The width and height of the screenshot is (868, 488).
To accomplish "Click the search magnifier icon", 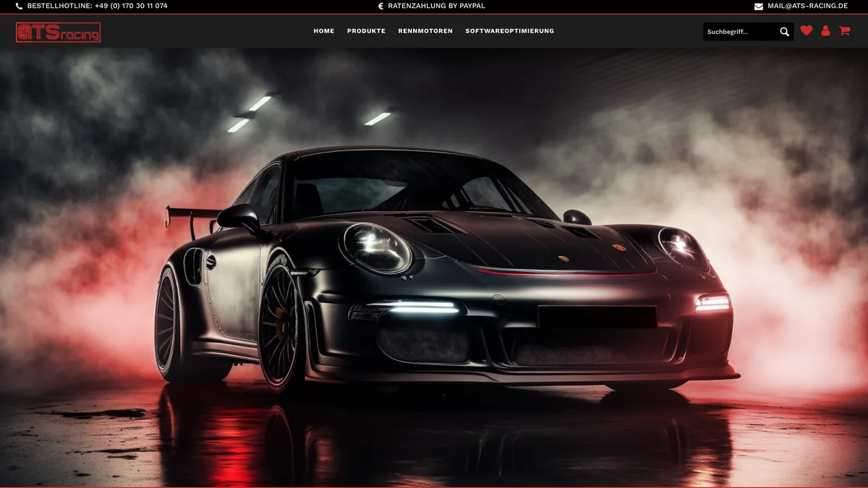I will (785, 32).
